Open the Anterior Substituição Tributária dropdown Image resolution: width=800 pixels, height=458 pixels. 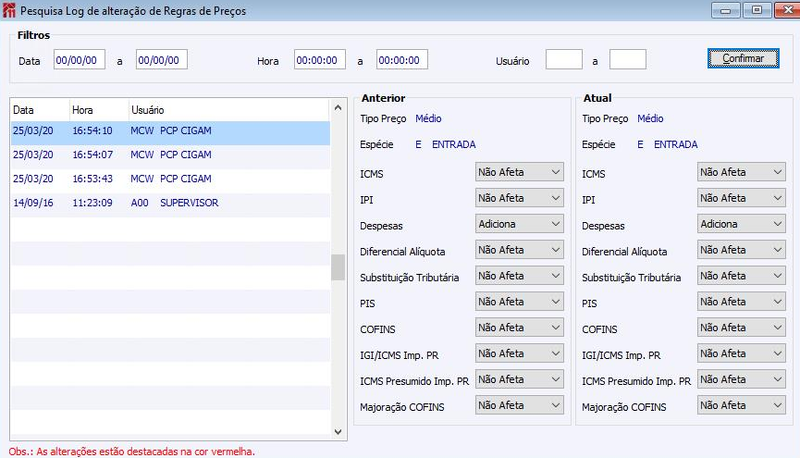click(519, 276)
